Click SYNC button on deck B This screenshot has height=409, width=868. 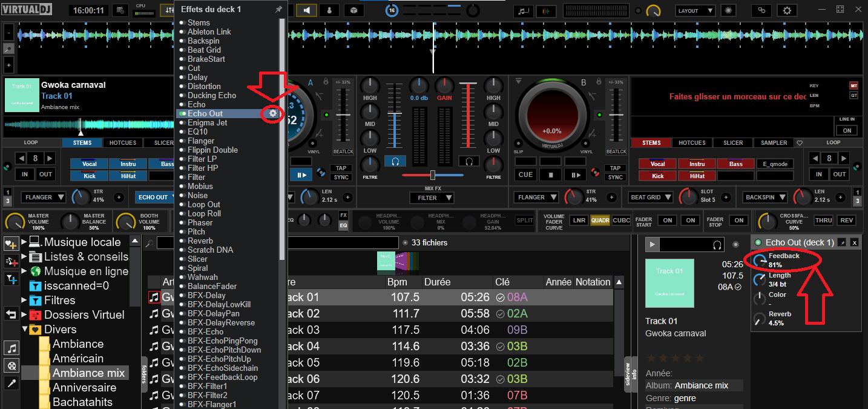[616, 178]
